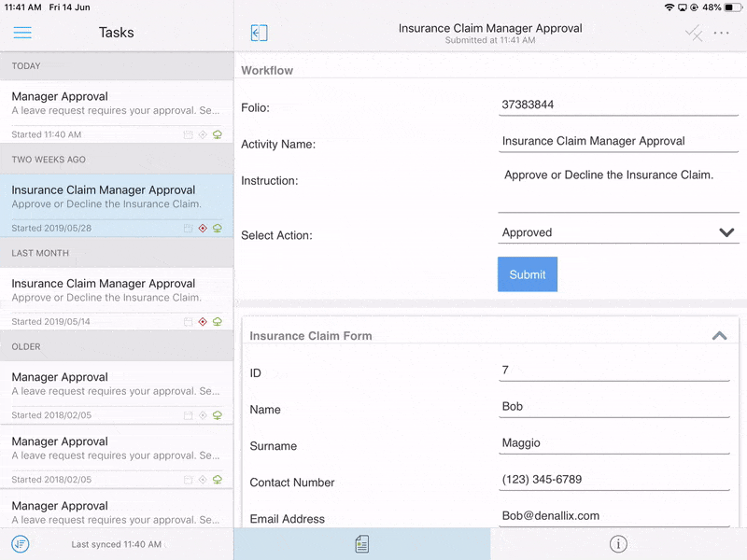747x560 pixels.
Task: Tap the Activity Name field
Action: pos(618,142)
